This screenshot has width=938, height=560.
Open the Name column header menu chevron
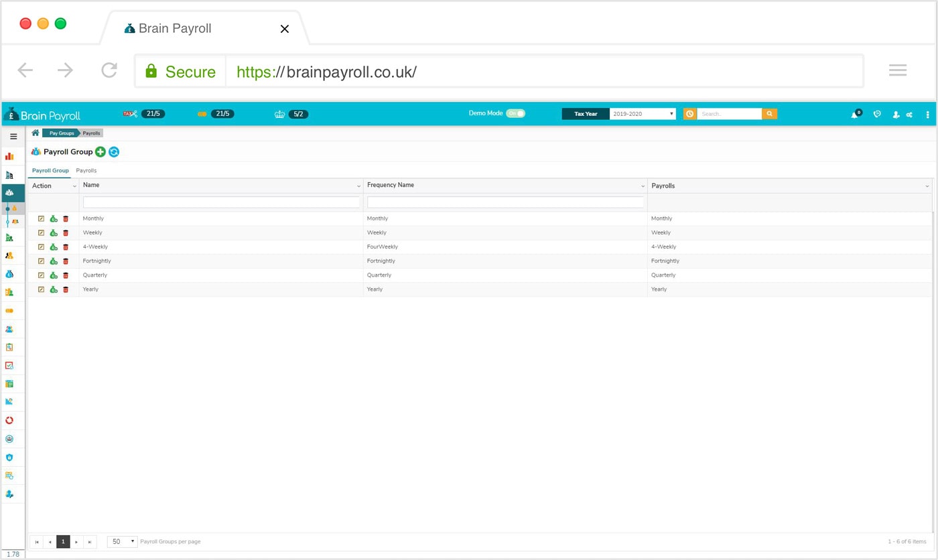point(358,186)
